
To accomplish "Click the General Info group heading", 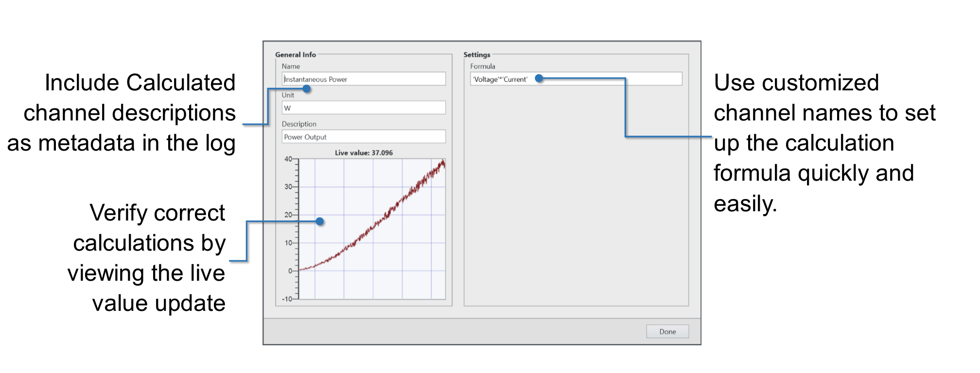I will (296, 54).
